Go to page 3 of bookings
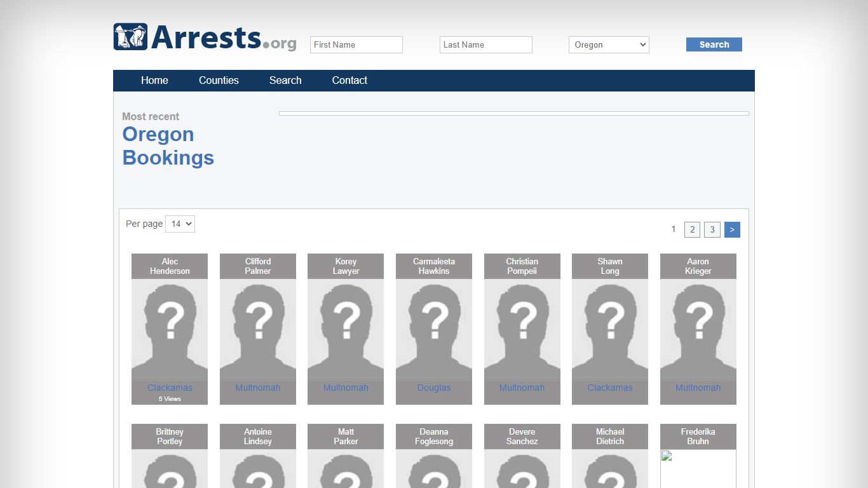 point(712,229)
